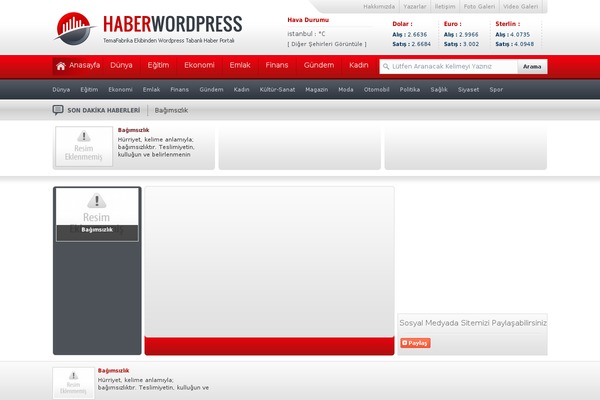The image size is (600, 400).
Task: Open Kadın in the dark sub-menu
Action: tap(241, 90)
